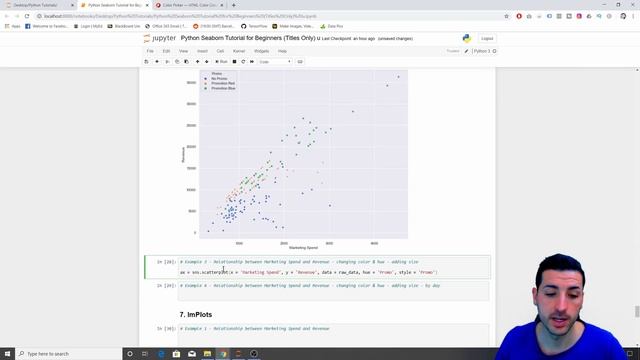Image resolution: width=640 pixels, height=360 pixels.
Task: Click the page vertical scrollbar thumb
Action: tap(637, 311)
